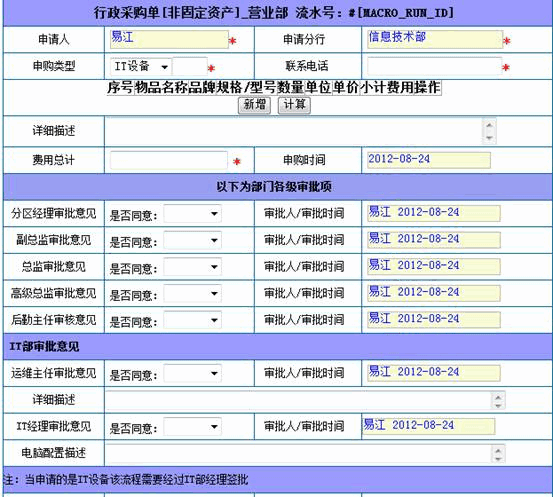Click the 电脑配置描述 text area
Viewport: 553px width, 497px height.
click(x=305, y=453)
